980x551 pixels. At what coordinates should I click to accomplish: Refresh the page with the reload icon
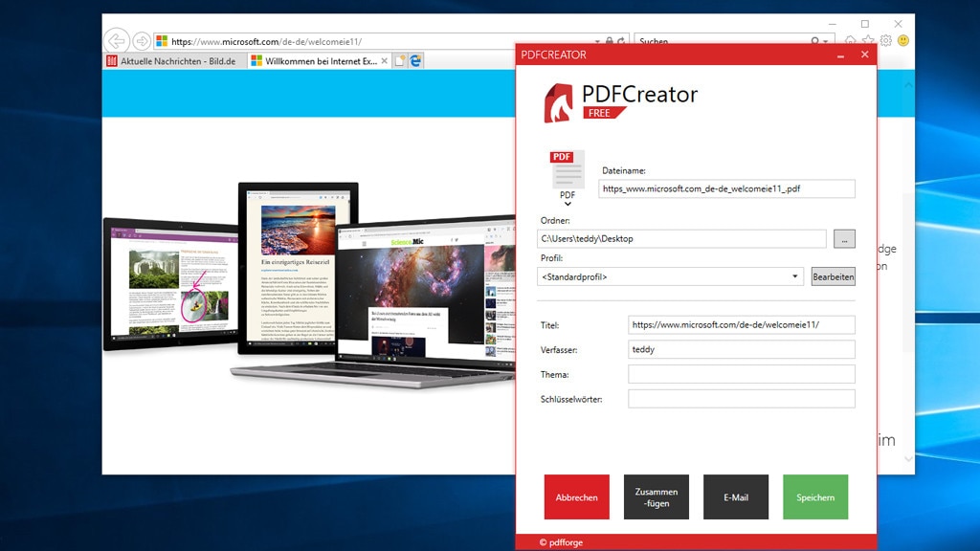tap(620, 41)
